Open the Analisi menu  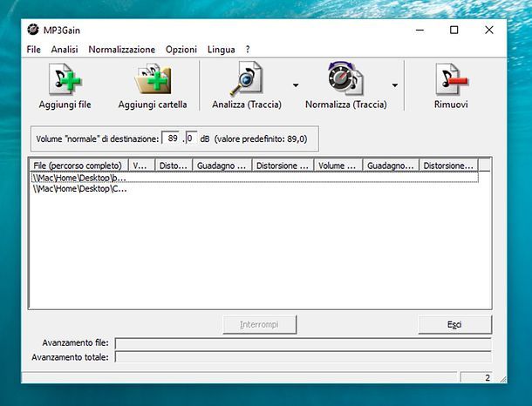[x=65, y=50]
